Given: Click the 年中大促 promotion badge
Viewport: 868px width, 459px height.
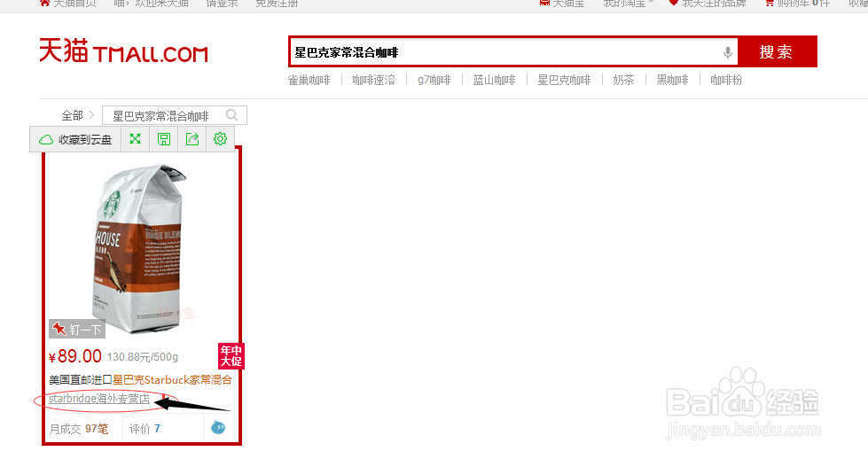Looking at the screenshot, I should [231, 355].
